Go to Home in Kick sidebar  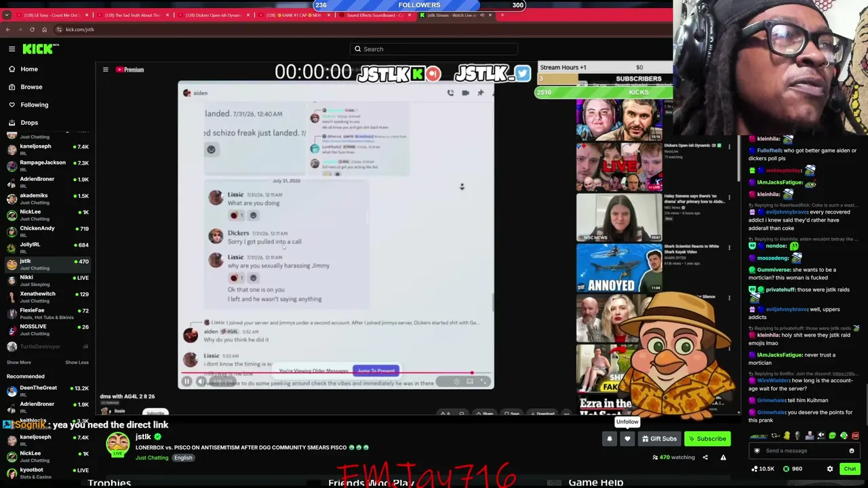[29, 69]
